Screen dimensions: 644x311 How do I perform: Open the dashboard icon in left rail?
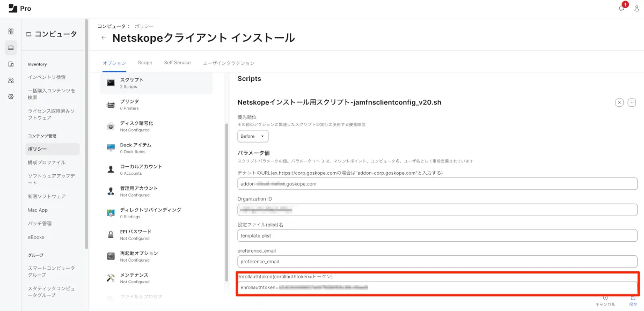[11, 32]
